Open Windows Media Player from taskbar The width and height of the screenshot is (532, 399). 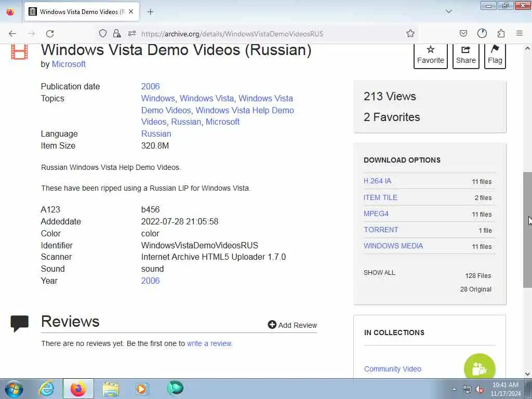pyautogui.click(x=142, y=389)
